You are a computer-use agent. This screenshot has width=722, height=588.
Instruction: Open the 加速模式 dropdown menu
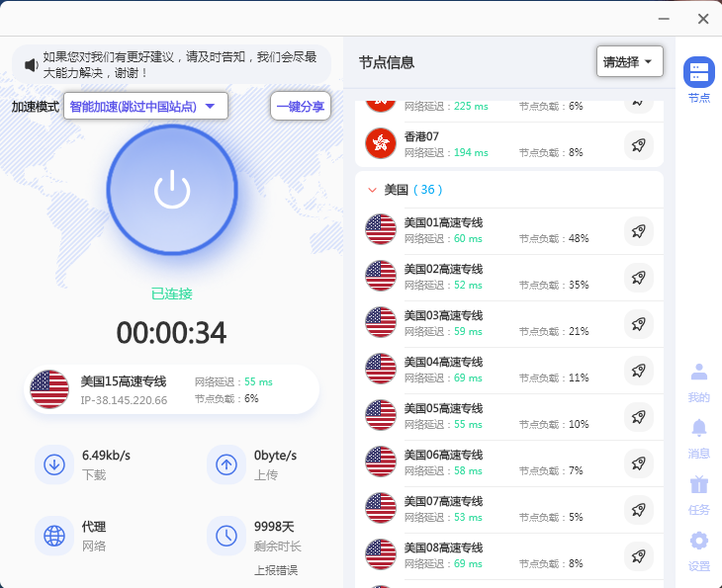click(145, 107)
